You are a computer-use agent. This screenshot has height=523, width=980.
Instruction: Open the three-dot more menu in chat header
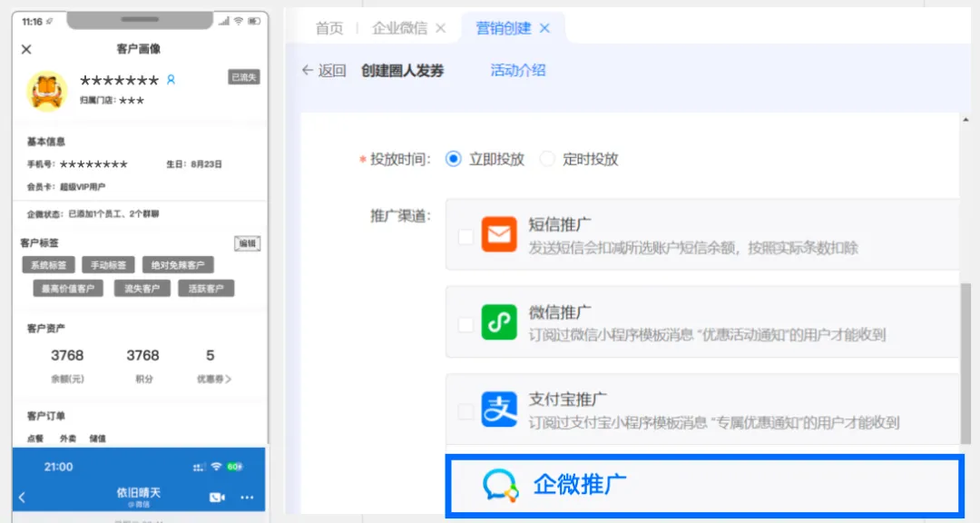[247, 497]
